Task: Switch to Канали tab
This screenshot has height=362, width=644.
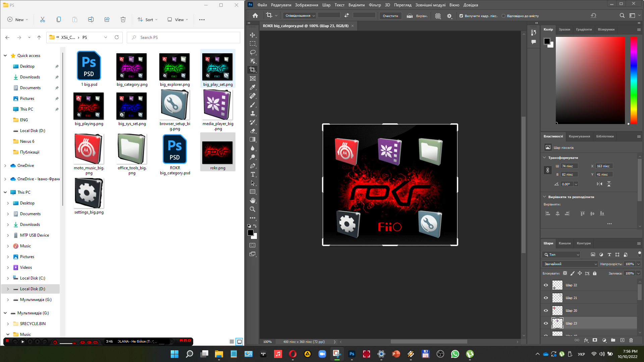Action: pos(565,243)
